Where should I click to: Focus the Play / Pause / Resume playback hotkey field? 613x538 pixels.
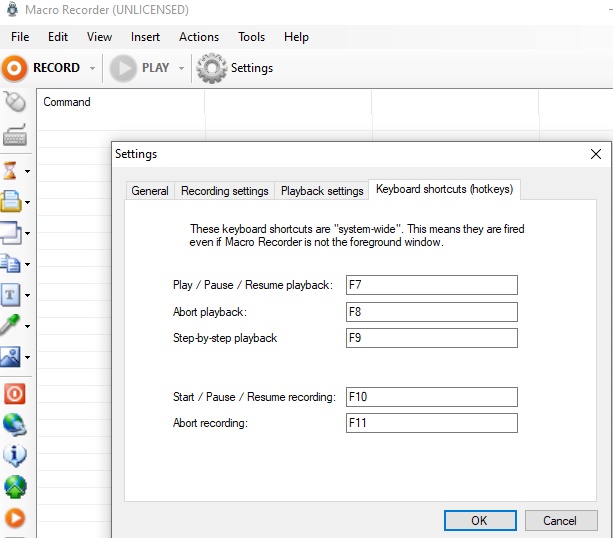pos(432,285)
